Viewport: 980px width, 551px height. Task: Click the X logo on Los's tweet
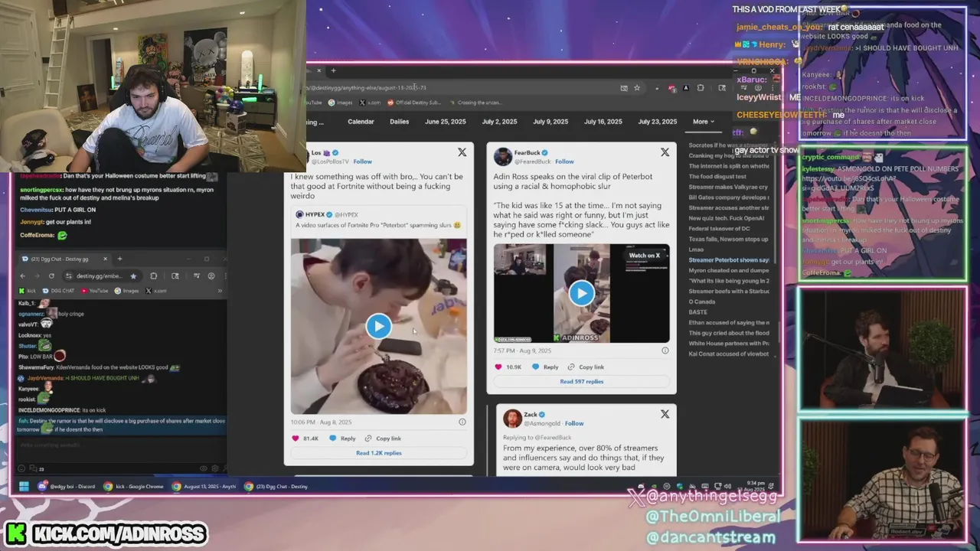[462, 152]
